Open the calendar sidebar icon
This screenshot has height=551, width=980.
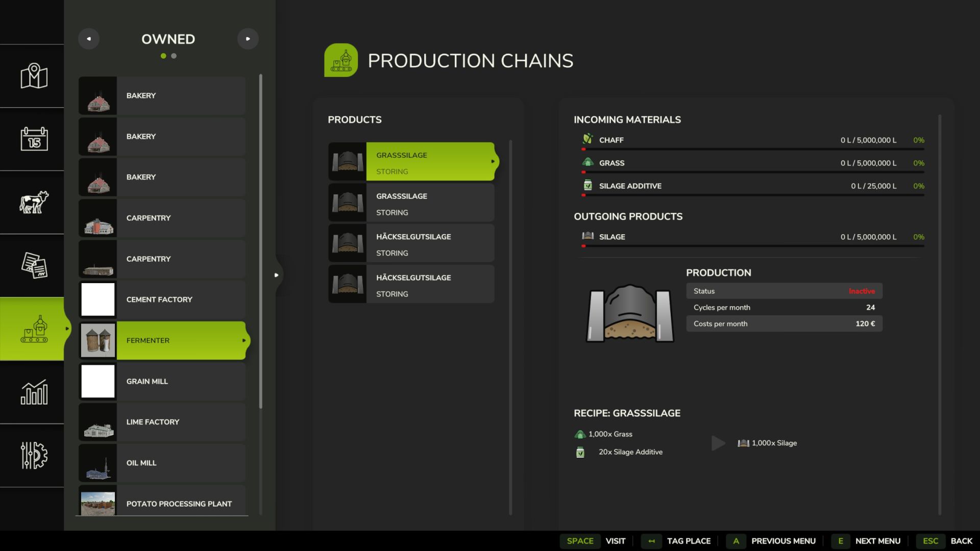34,139
